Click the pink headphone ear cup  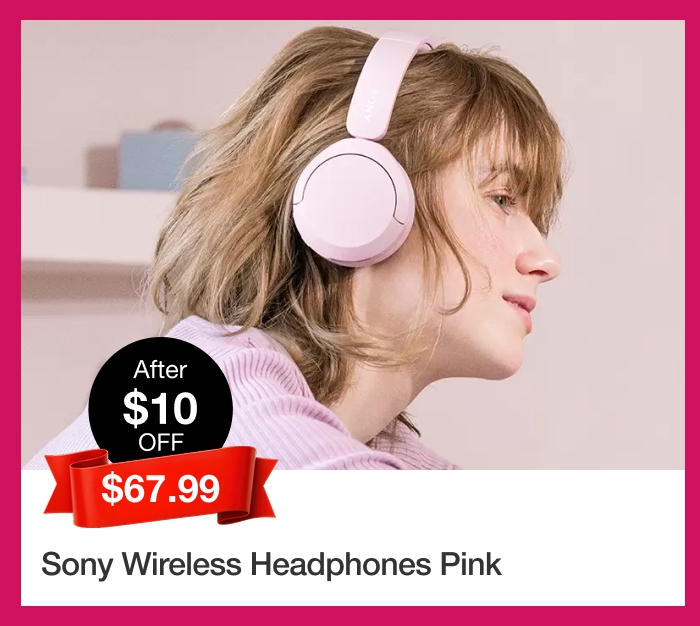353,203
